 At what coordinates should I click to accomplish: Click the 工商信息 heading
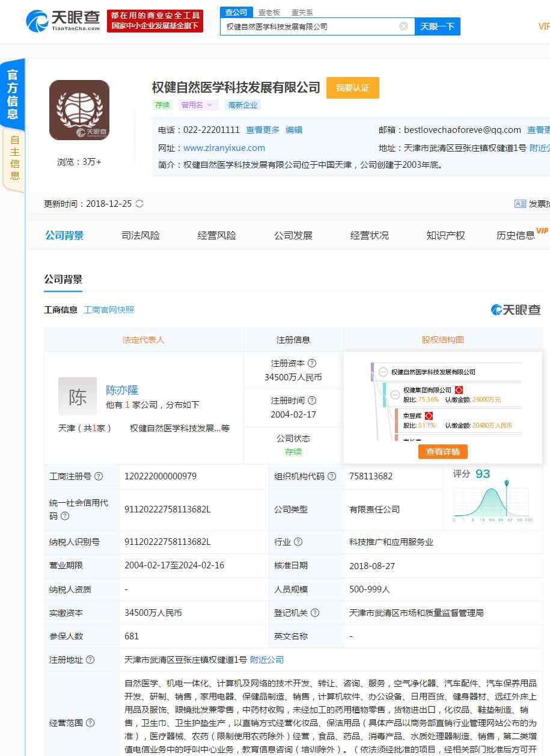(x=61, y=310)
